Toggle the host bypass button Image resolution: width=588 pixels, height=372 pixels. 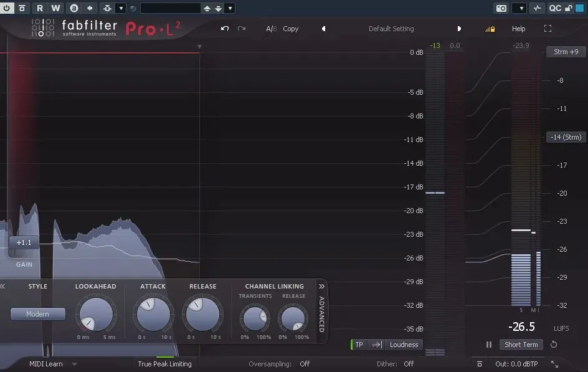(x=22, y=8)
